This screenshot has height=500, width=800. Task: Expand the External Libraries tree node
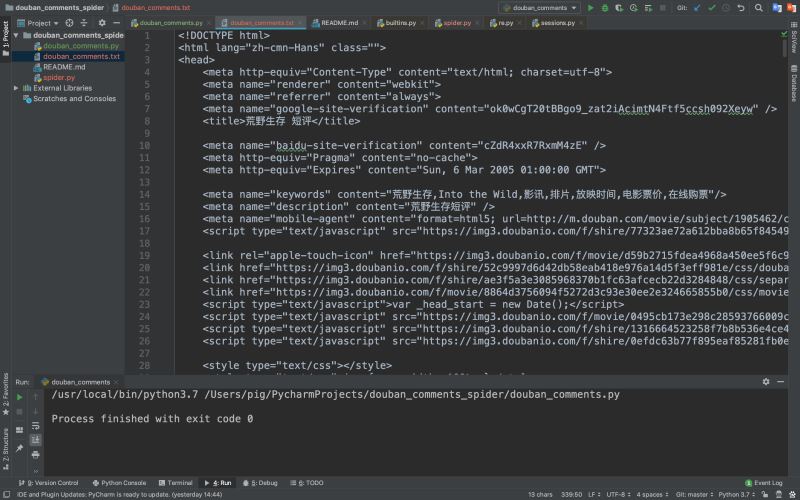pyautogui.click(x=16, y=88)
